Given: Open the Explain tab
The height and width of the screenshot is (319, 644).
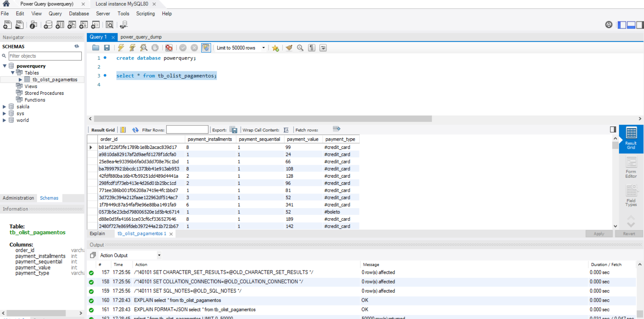Looking at the screenshot, I should click(x=97, y=233).
